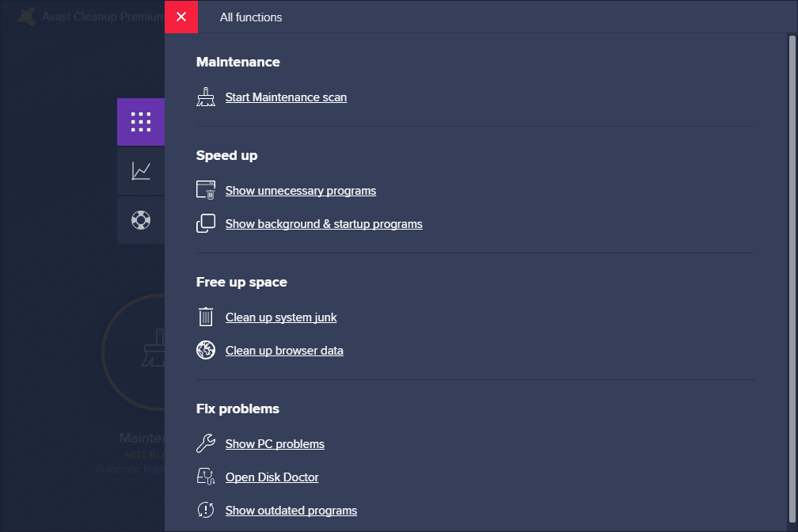Viewport: 798px width, 532px height.
Task: Click the statistics graph icon in the sidebar
Action: click(x=141, y=171)
